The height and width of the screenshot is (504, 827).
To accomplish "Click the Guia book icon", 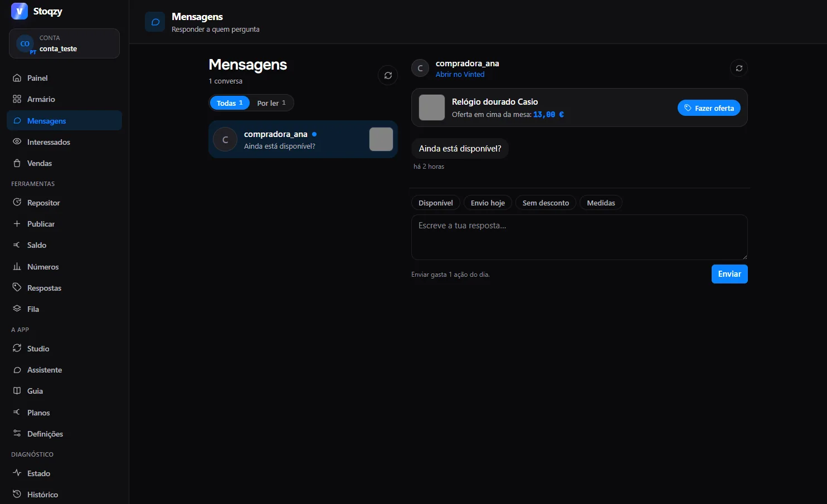I will [x=17, y=391].
